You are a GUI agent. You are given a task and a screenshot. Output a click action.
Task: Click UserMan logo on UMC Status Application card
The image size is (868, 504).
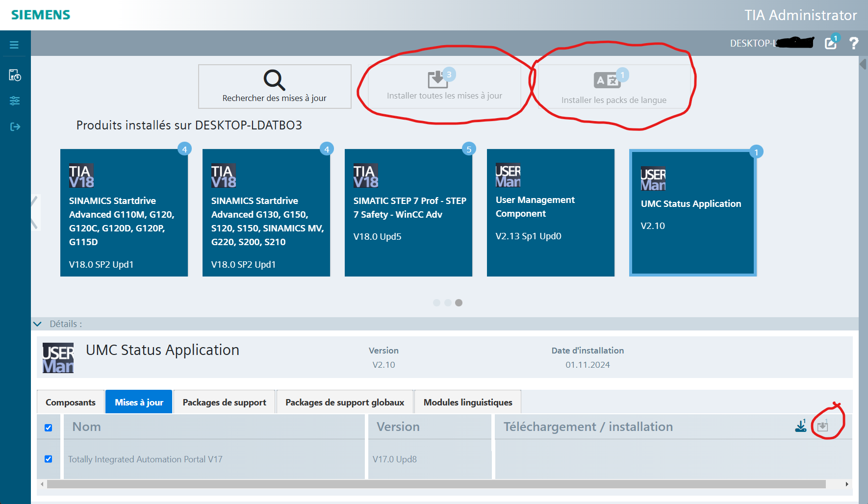[653, 178]
